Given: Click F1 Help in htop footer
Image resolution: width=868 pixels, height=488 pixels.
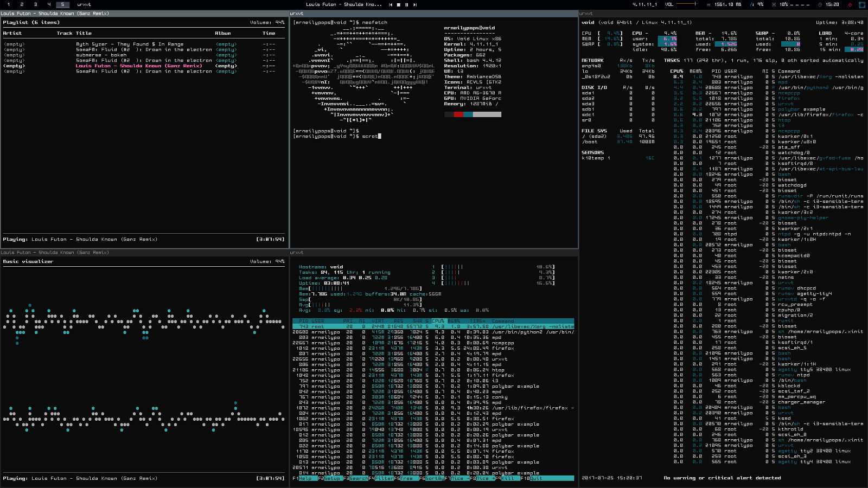Looking at the screenshot, I should point(306,478).
